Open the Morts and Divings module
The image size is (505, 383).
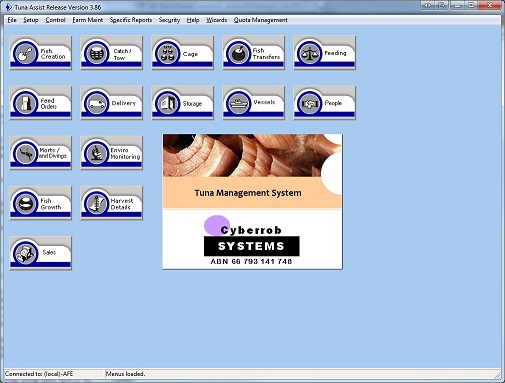41,152
